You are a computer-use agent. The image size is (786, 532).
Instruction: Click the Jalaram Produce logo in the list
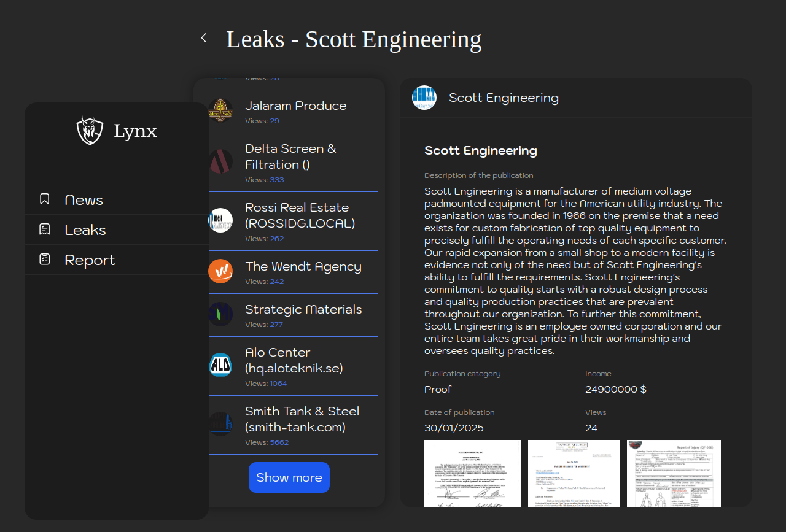[x=220, y=110]
